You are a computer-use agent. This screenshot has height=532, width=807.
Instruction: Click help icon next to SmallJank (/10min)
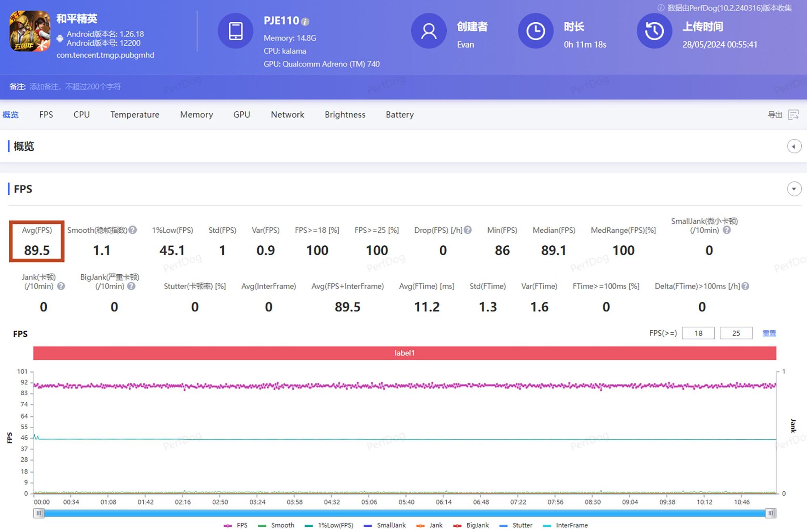coord(727,230)
